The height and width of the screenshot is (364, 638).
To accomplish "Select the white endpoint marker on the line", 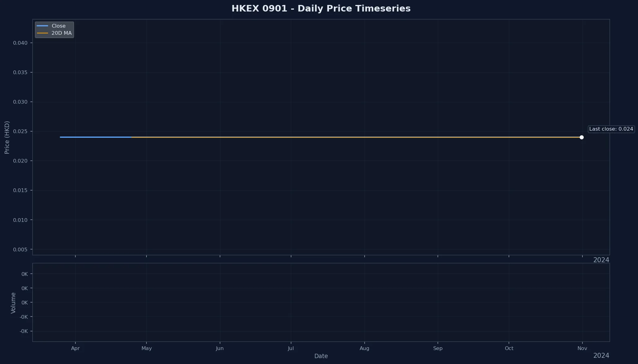I will [582, 137].
